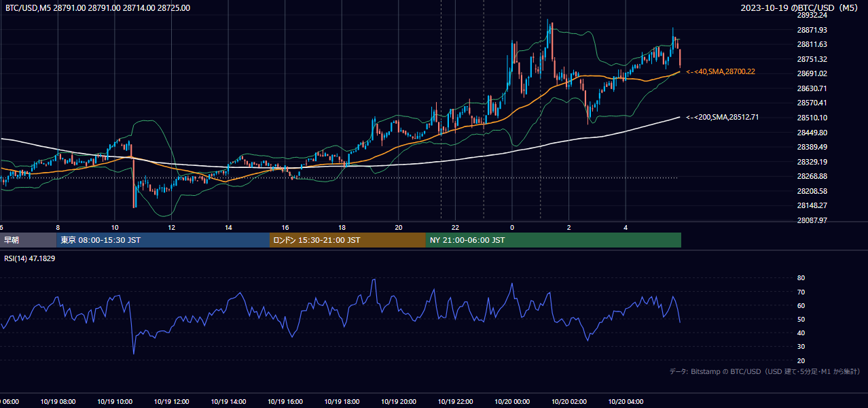Select the ロンドン 15:30-21:00 JST session bar
868x408 pixels.
tap(348, 240)
